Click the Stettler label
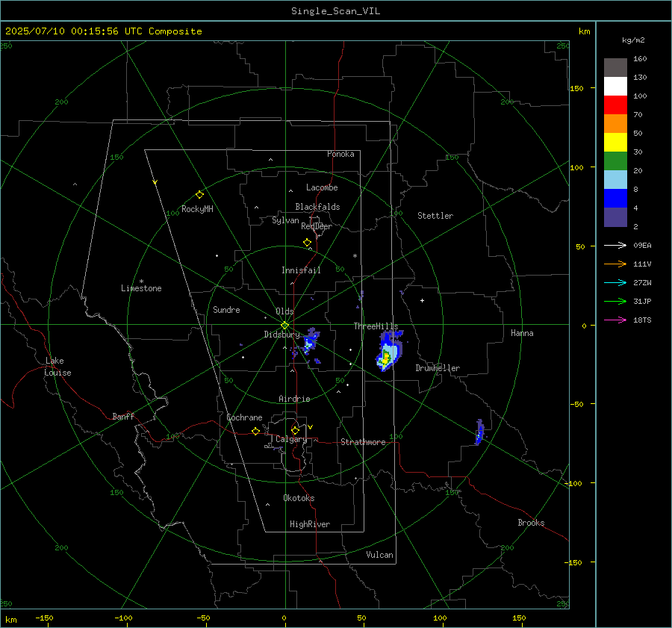Screen dimensions: 672x628 pos(435,216)
